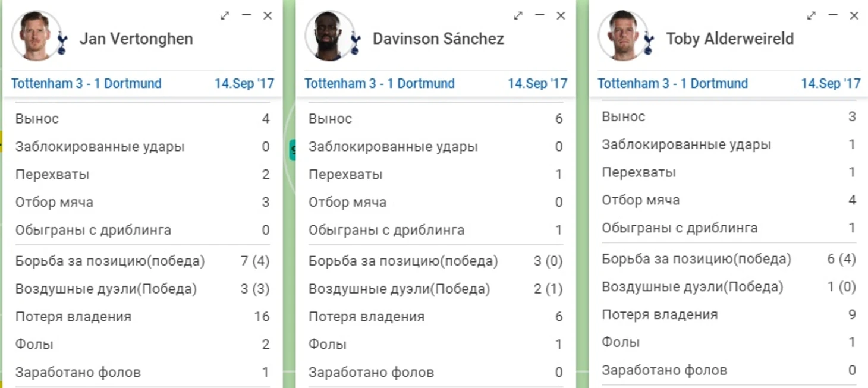Select the Davinson Sánchez name heading

coord(438,39)
